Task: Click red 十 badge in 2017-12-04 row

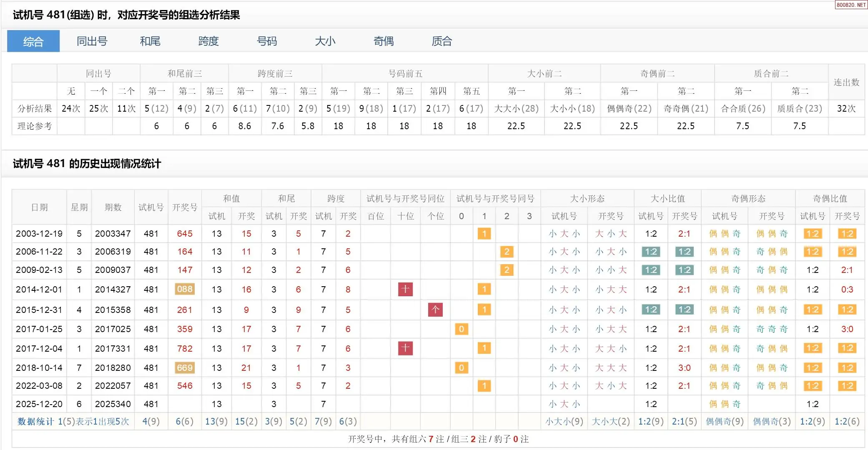Action: (x=405, y=348)
